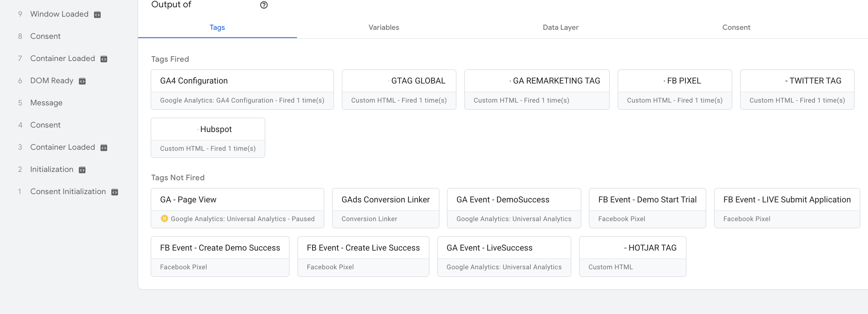Select Consent event number 8
This screenshot has height=314, width=868.
45,36
